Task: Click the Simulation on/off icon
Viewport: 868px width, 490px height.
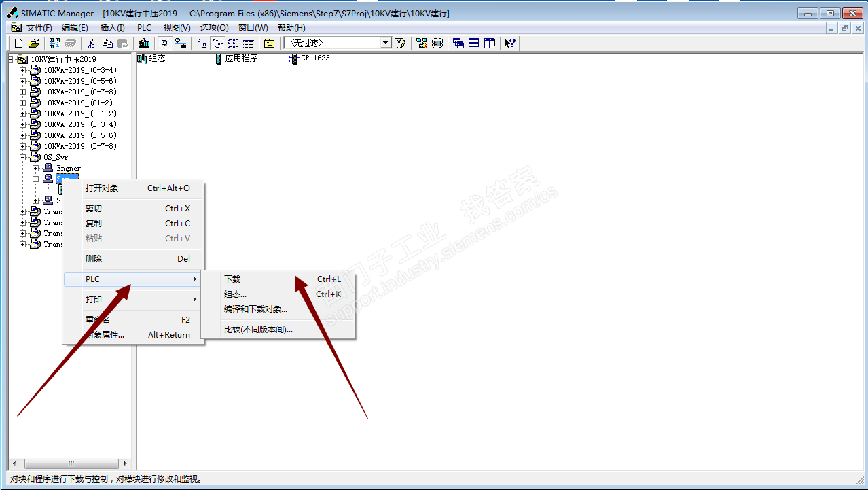Action: [x=437, y=43]
